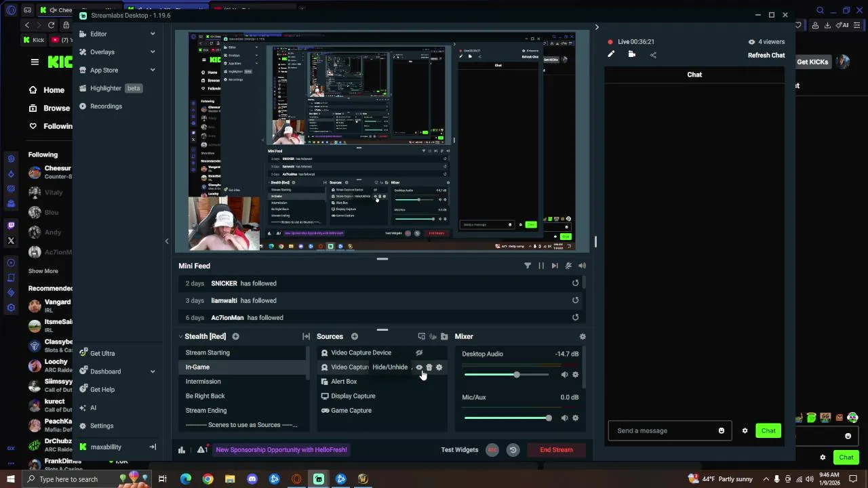Open Desktop Audio settings gear
Screen dimensions: 868x488
575,375
